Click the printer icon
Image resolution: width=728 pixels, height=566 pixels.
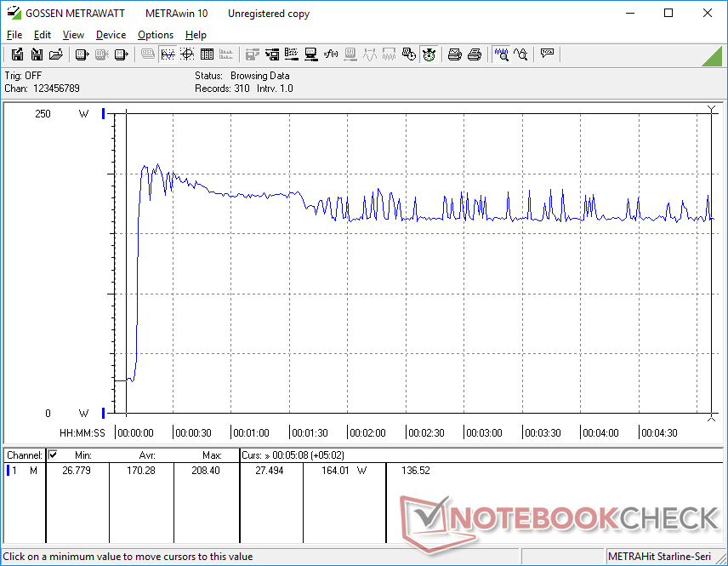(x=474, y=54)
